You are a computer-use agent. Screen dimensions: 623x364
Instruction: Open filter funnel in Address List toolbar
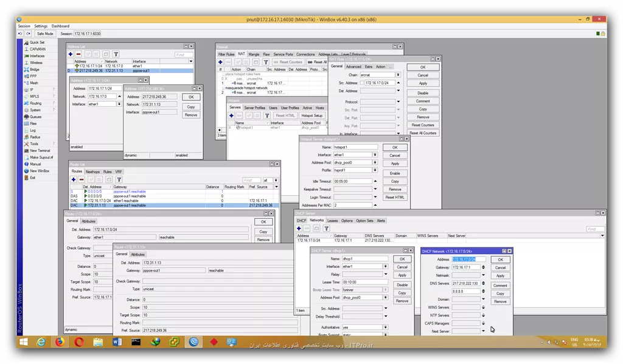(x=116, y=54)
